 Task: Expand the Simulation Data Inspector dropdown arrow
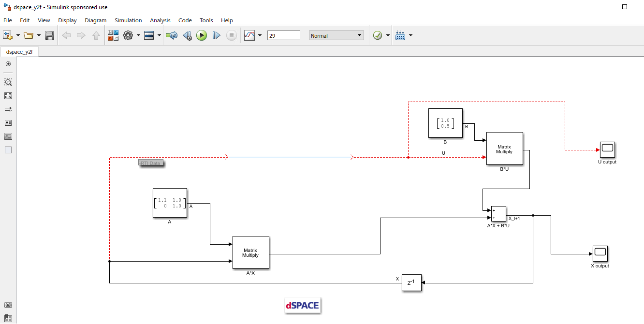coord(260,35)
